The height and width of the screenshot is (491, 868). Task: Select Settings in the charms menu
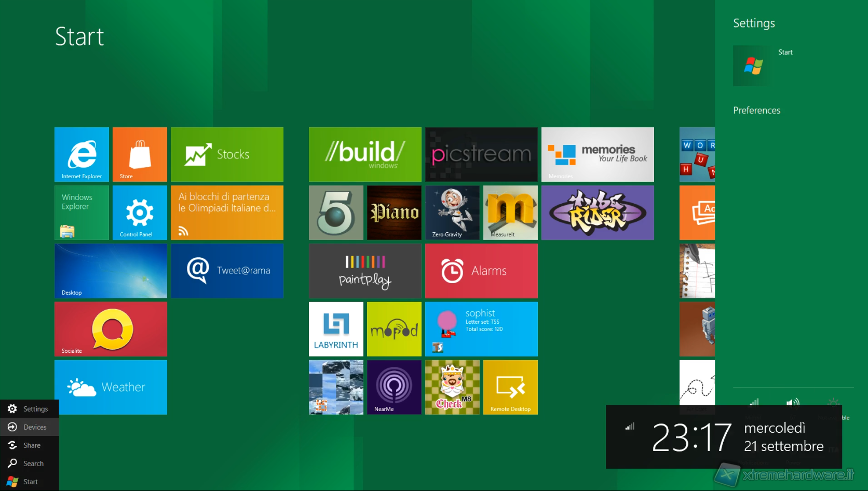coord(30,409)
